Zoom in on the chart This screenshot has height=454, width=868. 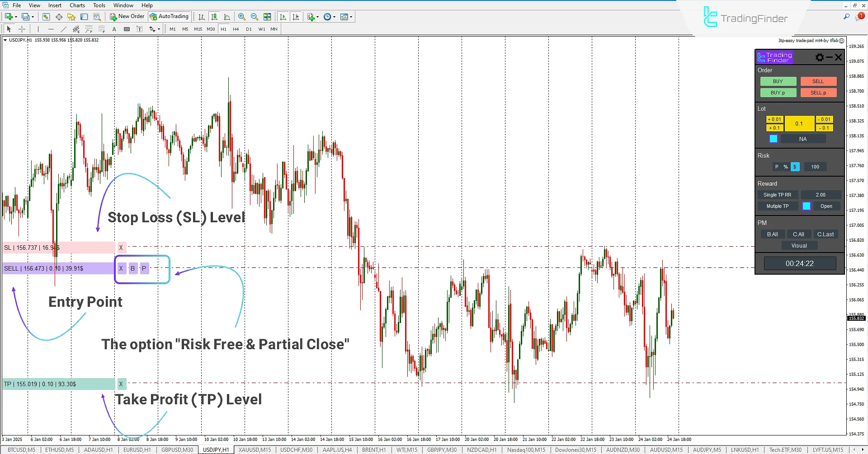pyautogui.click(x=242, y=17)
